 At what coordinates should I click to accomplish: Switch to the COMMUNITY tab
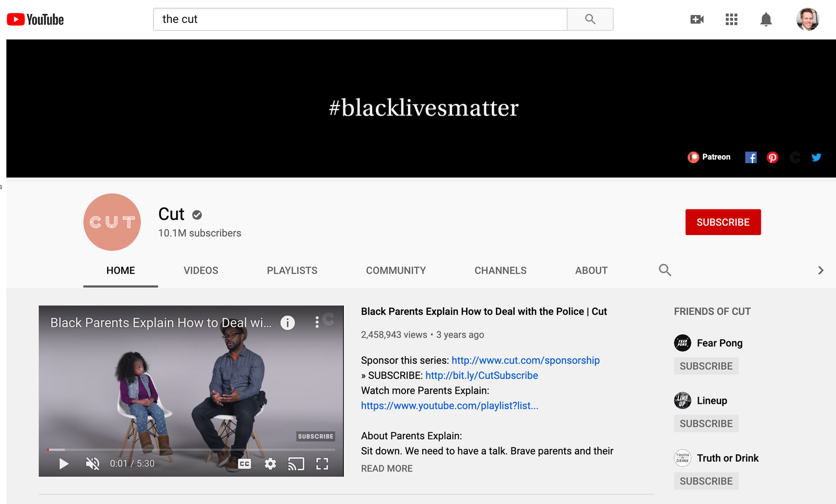tap(396, 271)
